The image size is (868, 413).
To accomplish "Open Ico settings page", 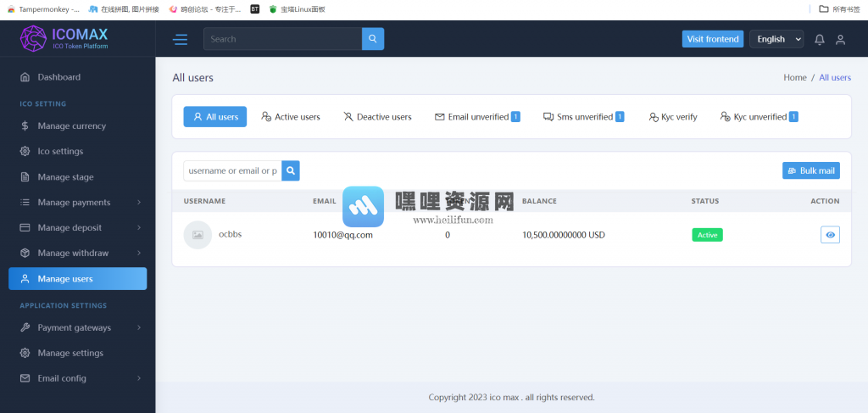I will (x=77, y=151).
